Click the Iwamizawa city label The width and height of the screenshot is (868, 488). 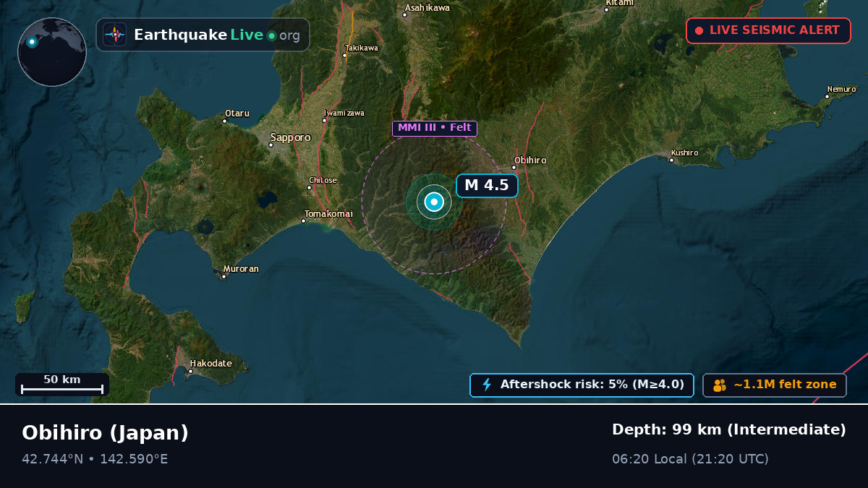click(x=344, y=113)
